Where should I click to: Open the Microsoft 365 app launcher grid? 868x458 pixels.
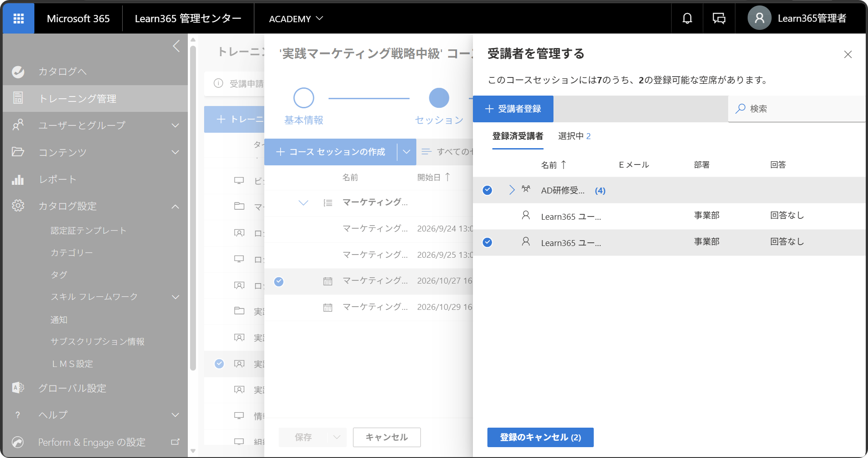pyautogui.click(x=19, y=19)
